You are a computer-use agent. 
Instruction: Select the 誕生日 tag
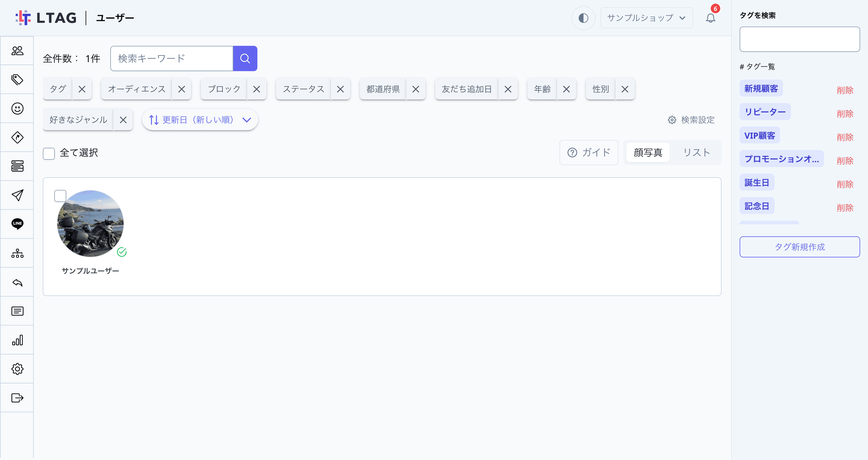point(757,182)
